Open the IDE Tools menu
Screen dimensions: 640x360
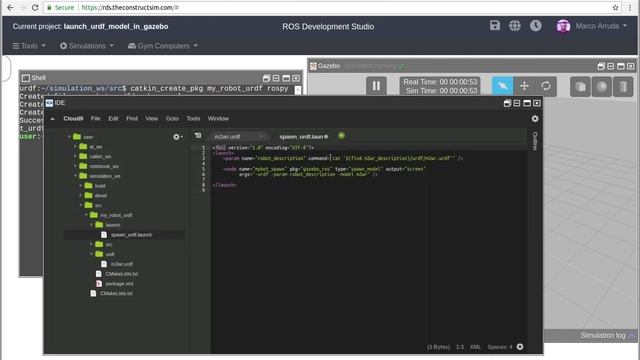pyautogui.click(x=193, y=118)
